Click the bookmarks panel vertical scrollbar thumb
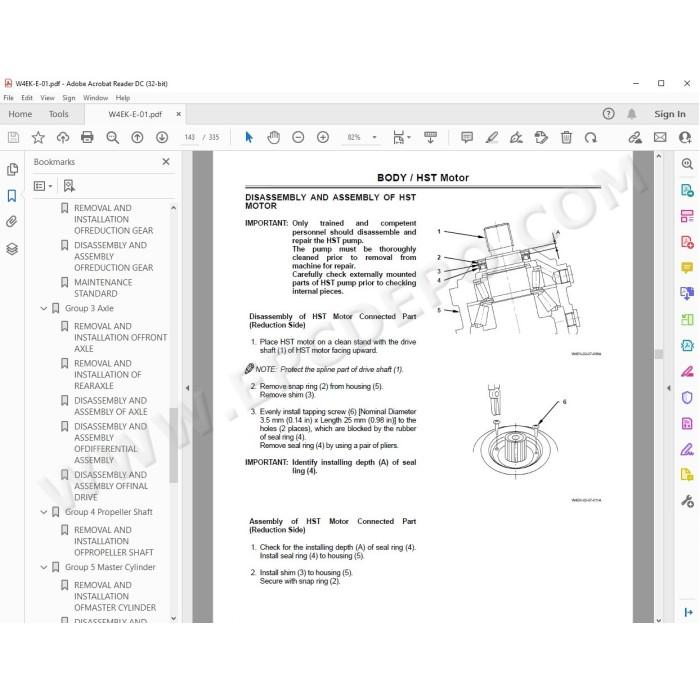The image size is (700, 700). coord(173,445)
